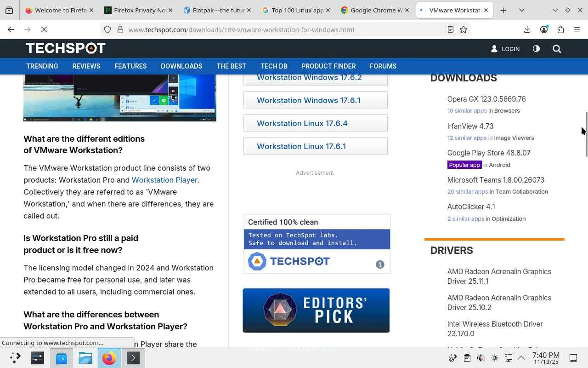Open the DOWNLOADS menu item
The image size is (588, 368).
[181, 66]
